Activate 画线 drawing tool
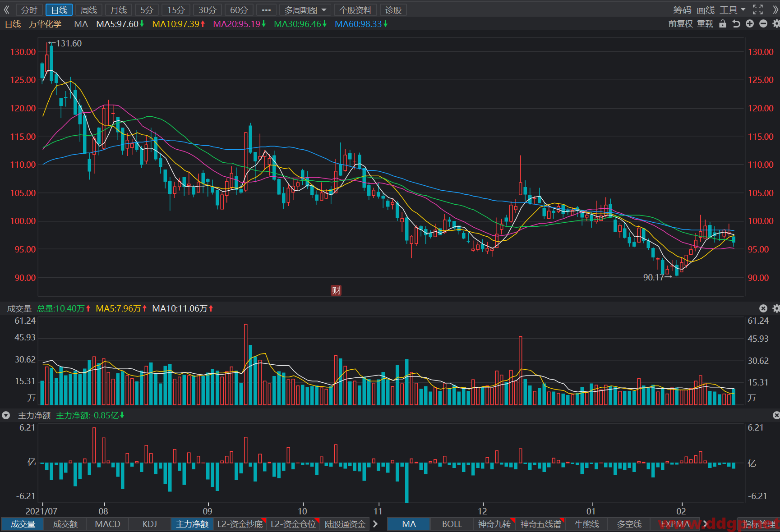This screenshot has width=780, height=532. (x=706, y=10)
